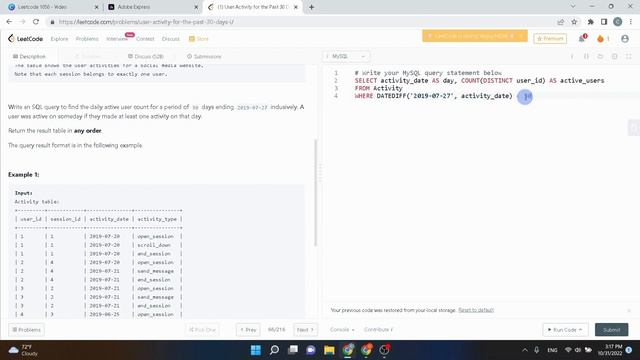Viewport: 640px width, 360px height.
Task: Open Explore in navigation
Action: (x=60, y=39)
